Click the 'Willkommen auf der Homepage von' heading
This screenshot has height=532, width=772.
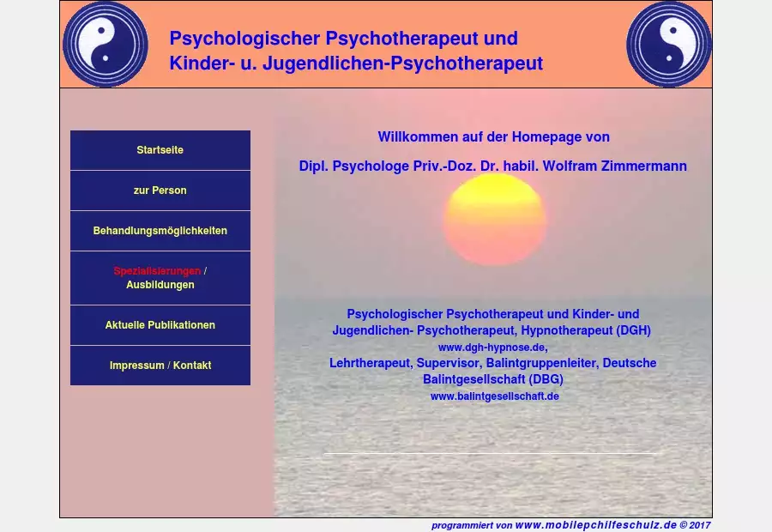493,137
